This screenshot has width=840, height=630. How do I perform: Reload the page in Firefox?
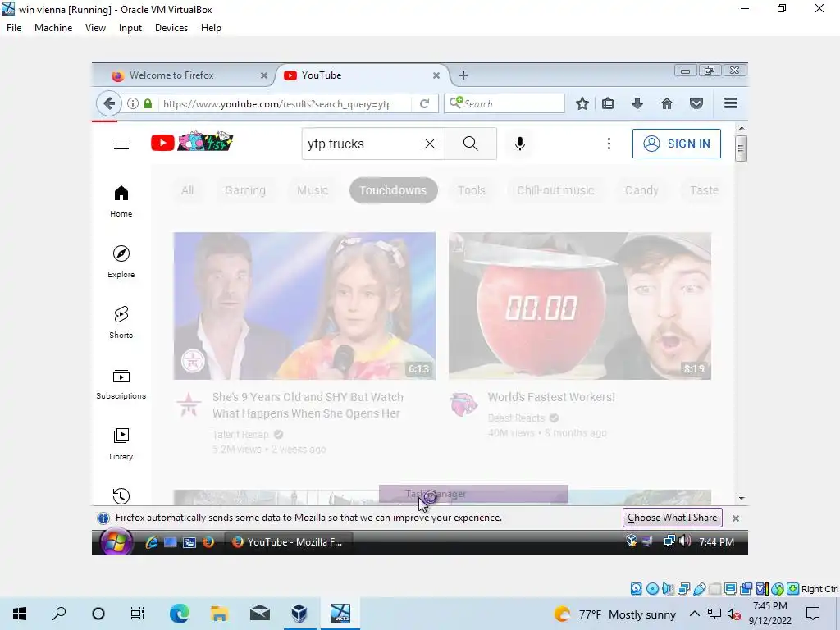coord(424,103)
